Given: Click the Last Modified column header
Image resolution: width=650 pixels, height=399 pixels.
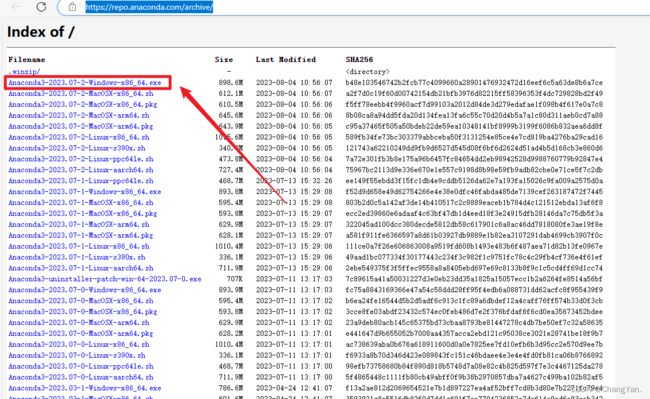Looking at the screenshot, I should [286, 60].
